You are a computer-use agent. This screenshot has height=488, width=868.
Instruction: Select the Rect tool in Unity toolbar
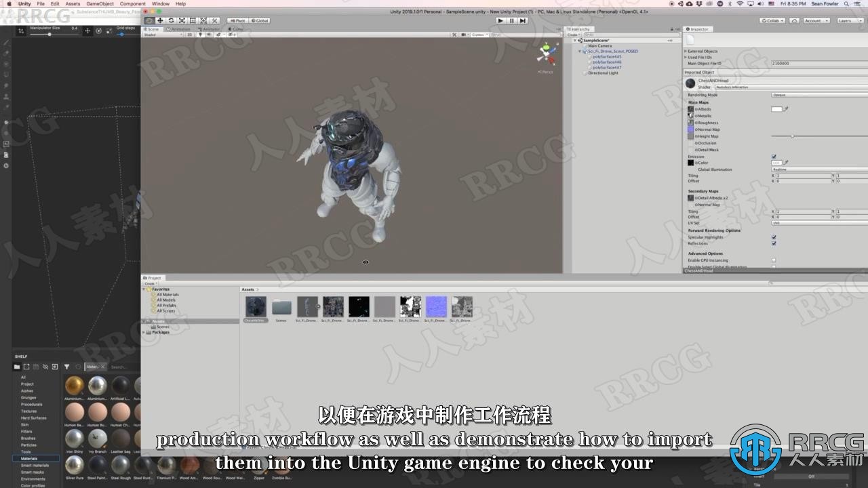pyautogui.click(x=193, y=20)
